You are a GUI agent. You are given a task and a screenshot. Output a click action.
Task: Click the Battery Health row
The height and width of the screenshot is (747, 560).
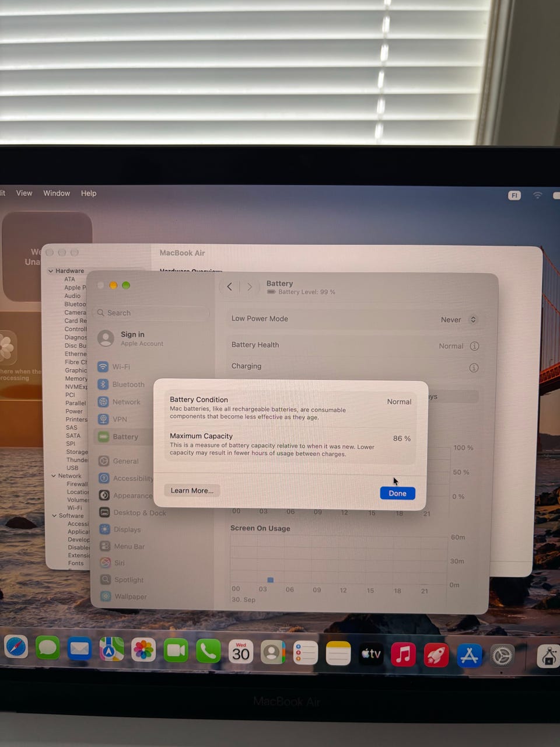point(355,345)
